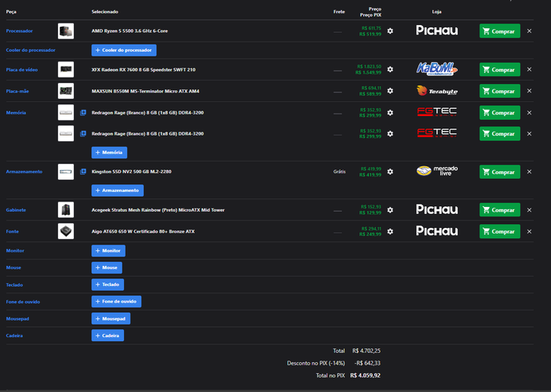Remove the Acegeek Stratus case with X
The height and width of the screenshot is (392, 551).
pyautogui.click(x=529, y=210)
